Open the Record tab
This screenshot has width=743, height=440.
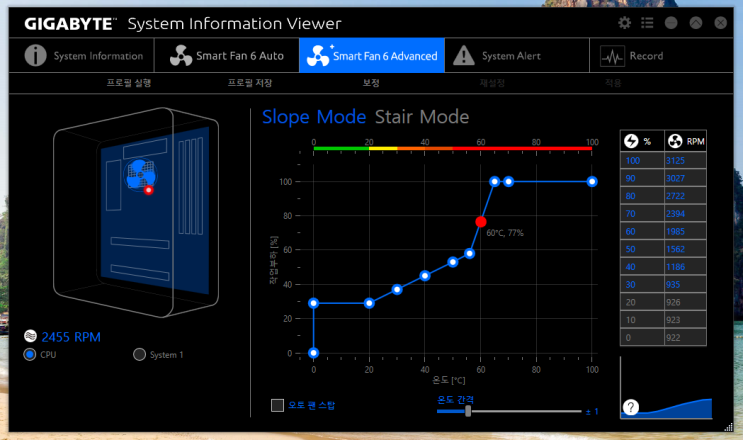point(661,55)
